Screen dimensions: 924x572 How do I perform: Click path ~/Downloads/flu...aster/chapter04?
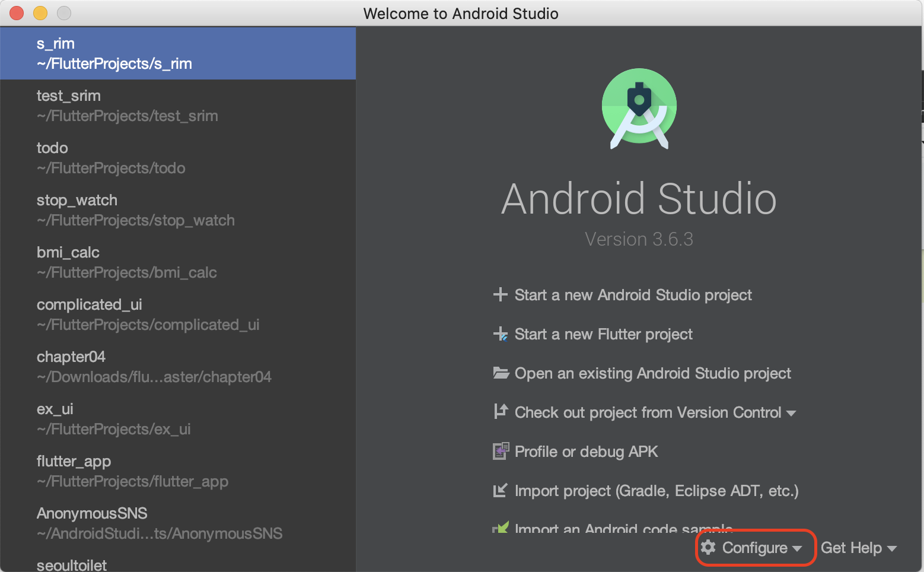coord(154,377)
